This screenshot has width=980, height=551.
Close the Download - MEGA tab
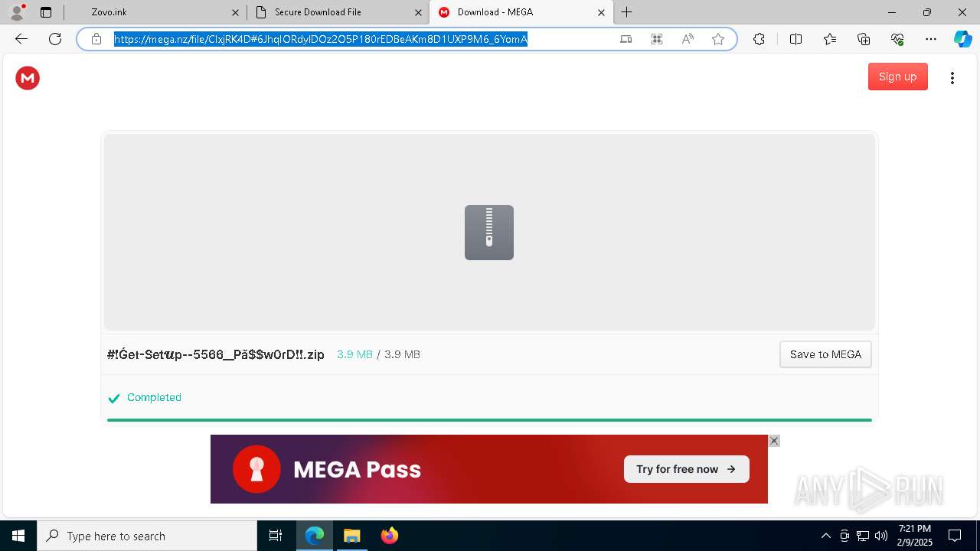point(601,12)
